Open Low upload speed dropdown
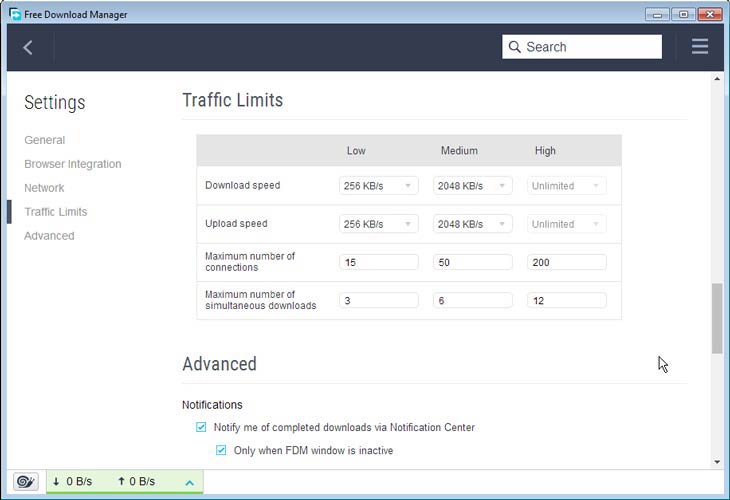The width and height of the screenshot is (730, 500). coord(379,224)
